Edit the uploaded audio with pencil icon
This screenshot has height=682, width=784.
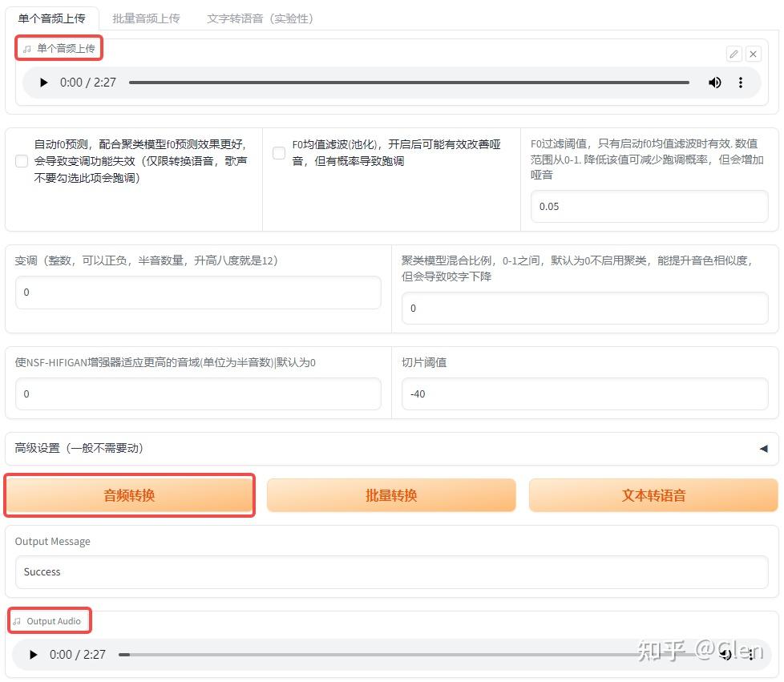point(733,54)
